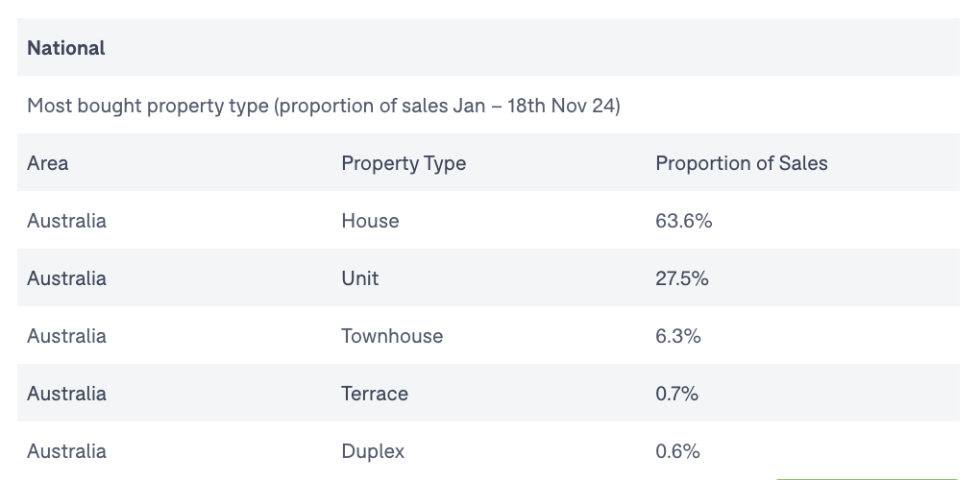Click the 0.6% proportion value
Screen dimensions: 980x480
point(678,451)
